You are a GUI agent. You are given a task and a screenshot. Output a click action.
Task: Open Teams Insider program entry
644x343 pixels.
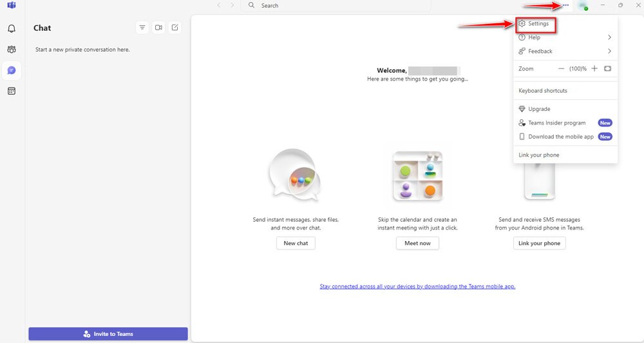click(x=565, y=123)
